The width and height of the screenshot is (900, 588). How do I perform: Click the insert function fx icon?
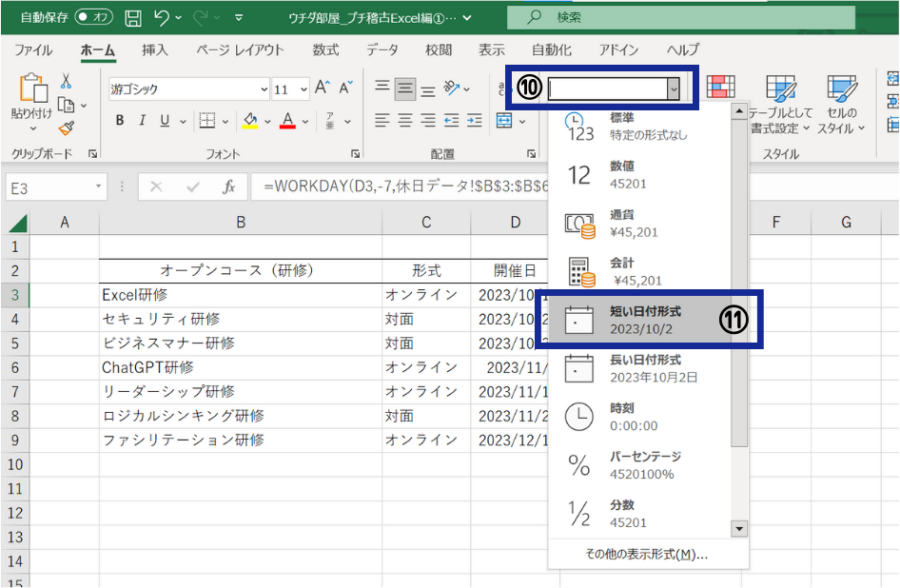(228, 187)
